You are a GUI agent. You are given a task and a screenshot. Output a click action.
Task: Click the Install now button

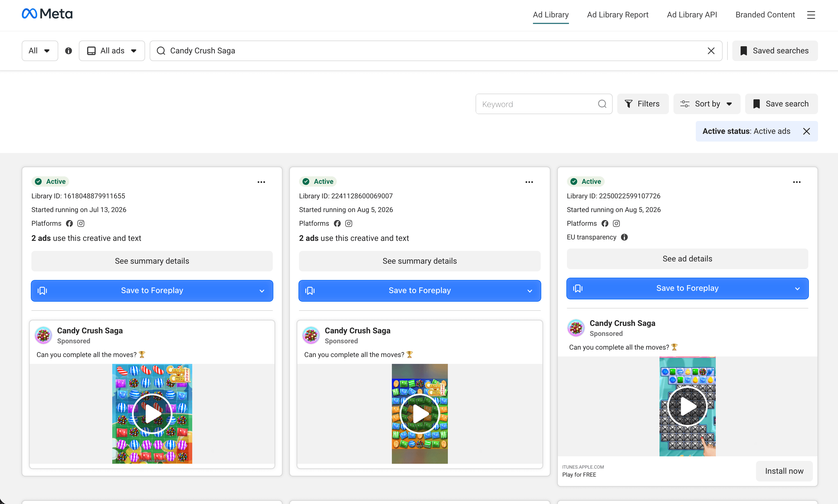tap(784, 471)
